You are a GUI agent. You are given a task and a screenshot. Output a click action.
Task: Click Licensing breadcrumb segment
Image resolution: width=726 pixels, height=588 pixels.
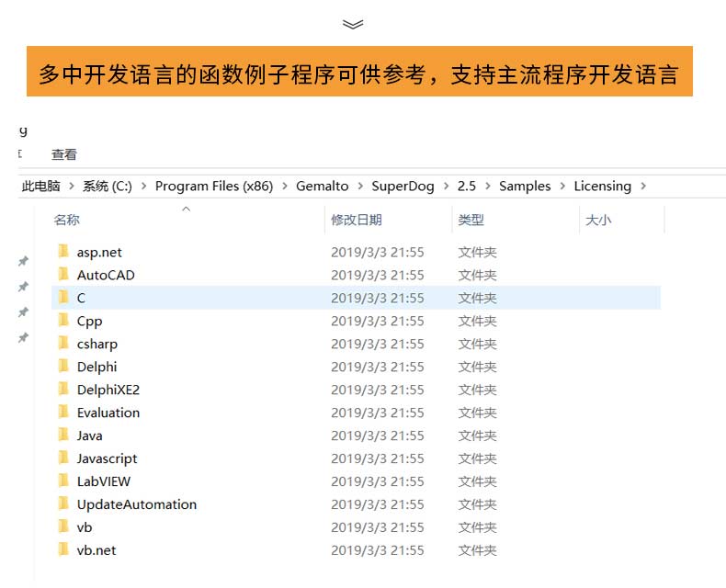click(602, 187)
